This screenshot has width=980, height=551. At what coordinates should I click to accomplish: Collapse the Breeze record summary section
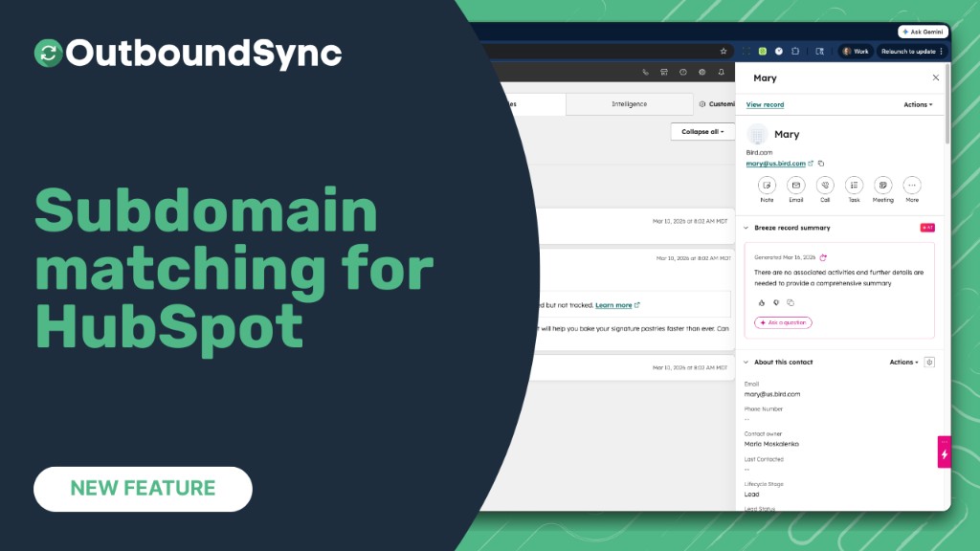(x=746, y=228)
